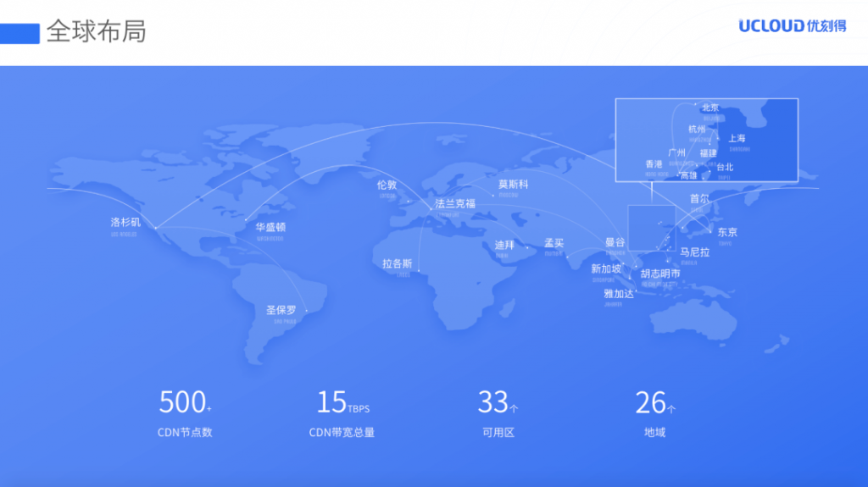Click the UCLOUD优刻得 logo

[x=792, y=26]
